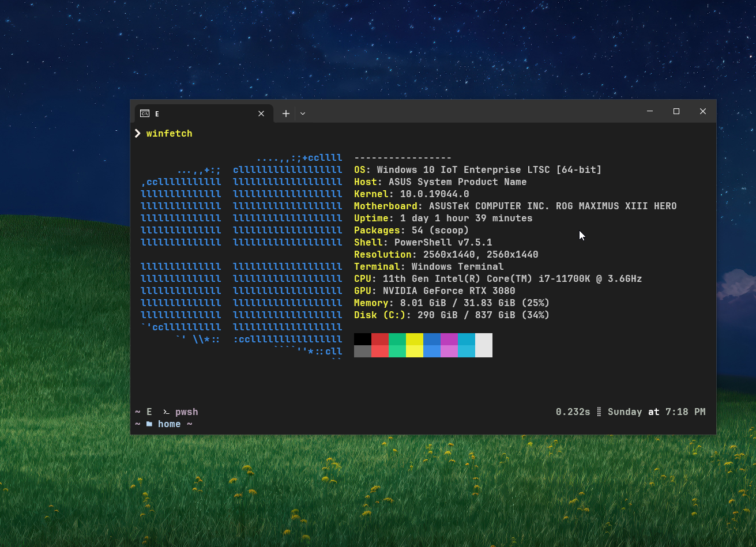The height and width of the screenshot is (547, 756).
Task: Click the pwsh label in the prompt
Action: (x=187, y=412)
